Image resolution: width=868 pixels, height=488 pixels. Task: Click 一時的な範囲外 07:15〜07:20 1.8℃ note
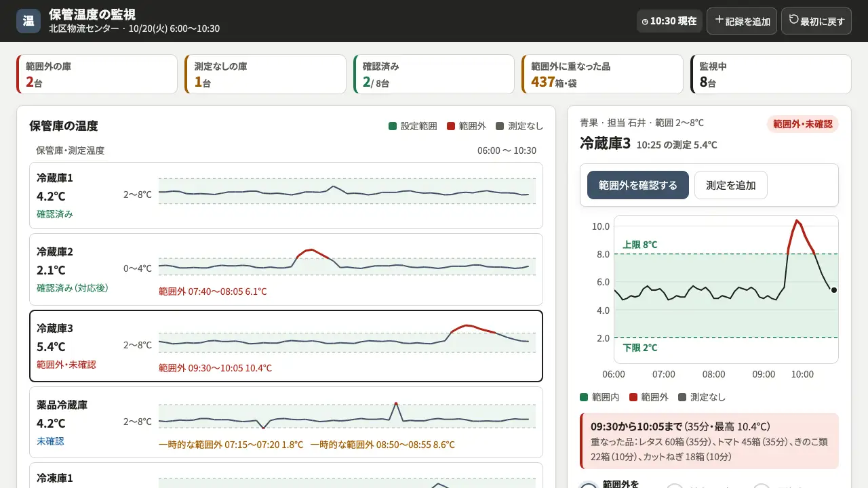[x=231, y=445]
